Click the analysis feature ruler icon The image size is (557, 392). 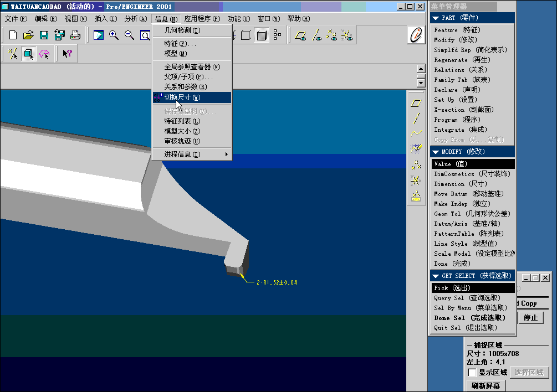tap(416, 196)
